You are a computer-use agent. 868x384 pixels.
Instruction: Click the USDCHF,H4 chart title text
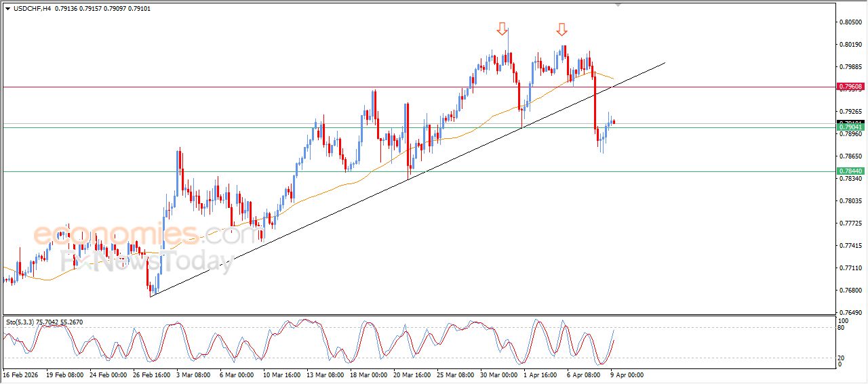[x=32, y=9]
